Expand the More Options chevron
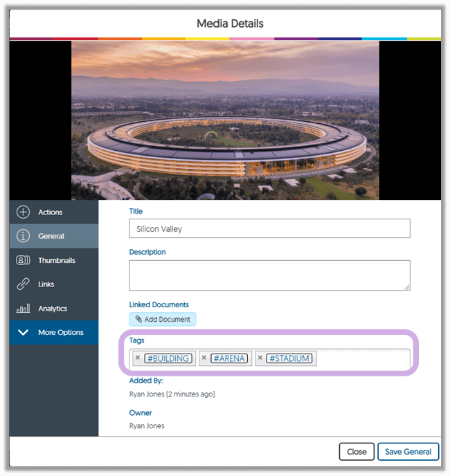450x476 pixels. pos(23,333)
